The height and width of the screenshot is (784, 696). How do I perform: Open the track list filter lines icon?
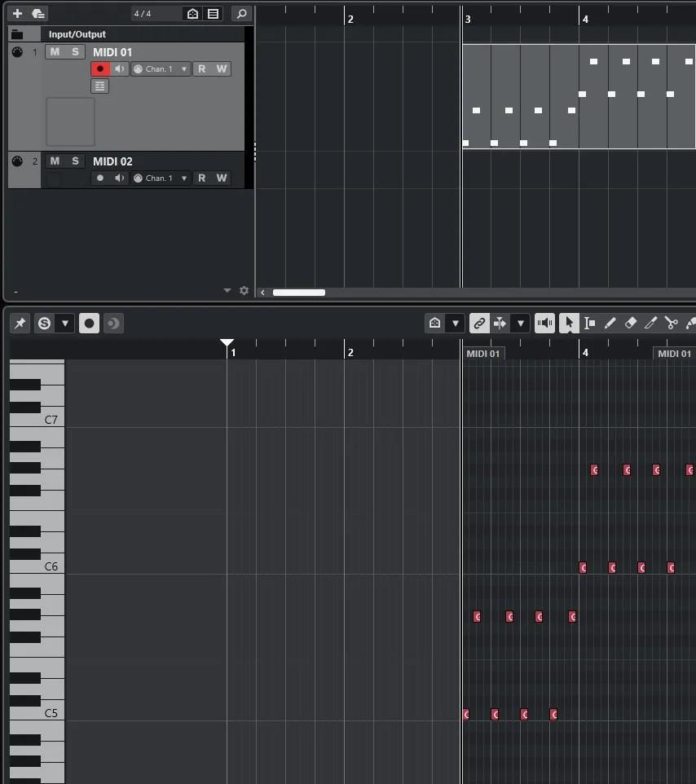(x=214, y=14)
